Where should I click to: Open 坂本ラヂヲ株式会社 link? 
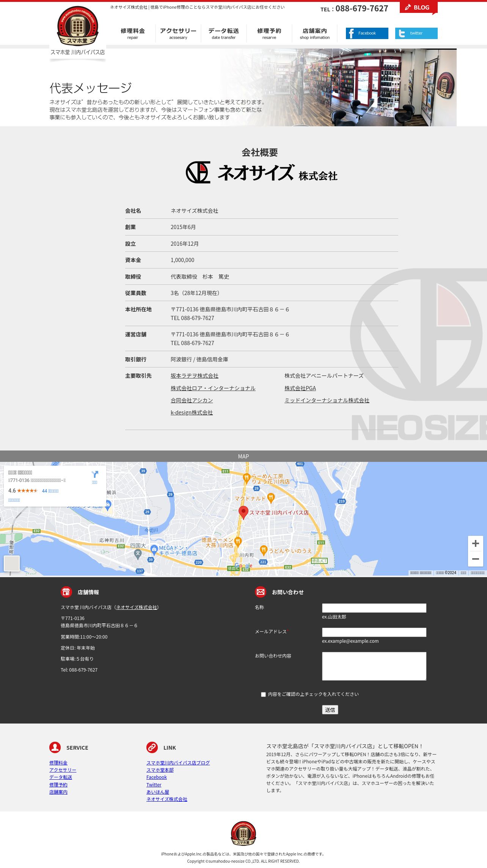(x=194, y=376)
